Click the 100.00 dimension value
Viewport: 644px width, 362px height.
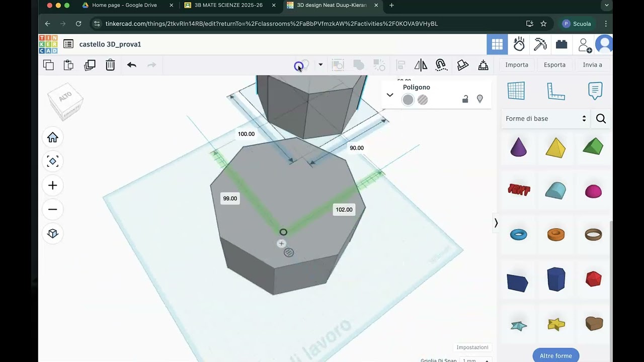[246, 134]
